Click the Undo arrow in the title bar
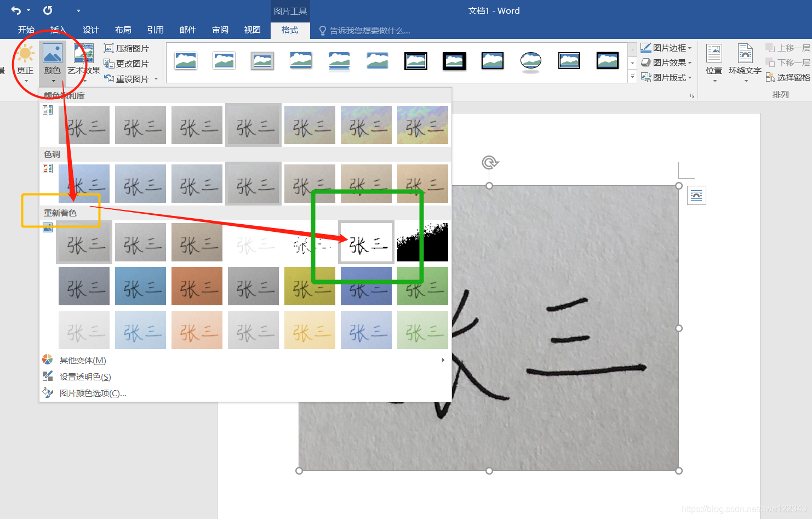This screenshot has height=519, width=812. coord(16,10)
